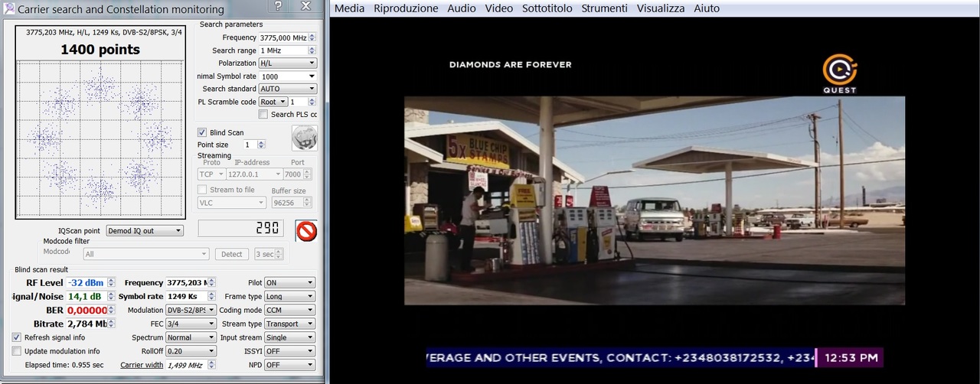Open the Polarization H/L dropdown
980x384 pixels.
(x=287, y=63)
